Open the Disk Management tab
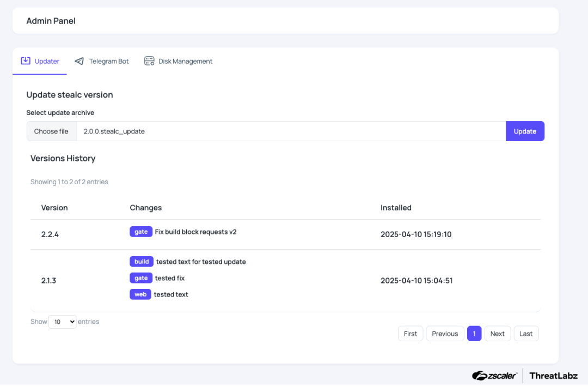The image size is (588, 387). click(x=185, y=61)
